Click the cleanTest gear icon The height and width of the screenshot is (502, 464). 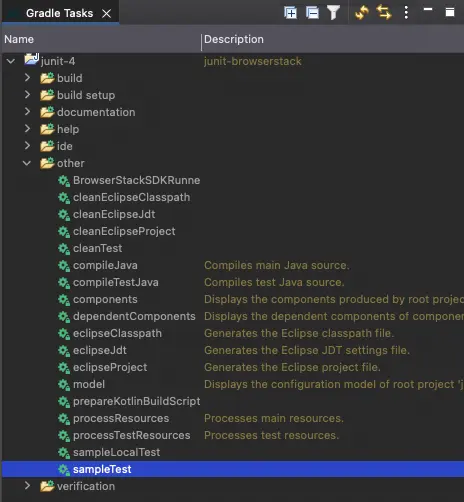[x=64, y=249]
